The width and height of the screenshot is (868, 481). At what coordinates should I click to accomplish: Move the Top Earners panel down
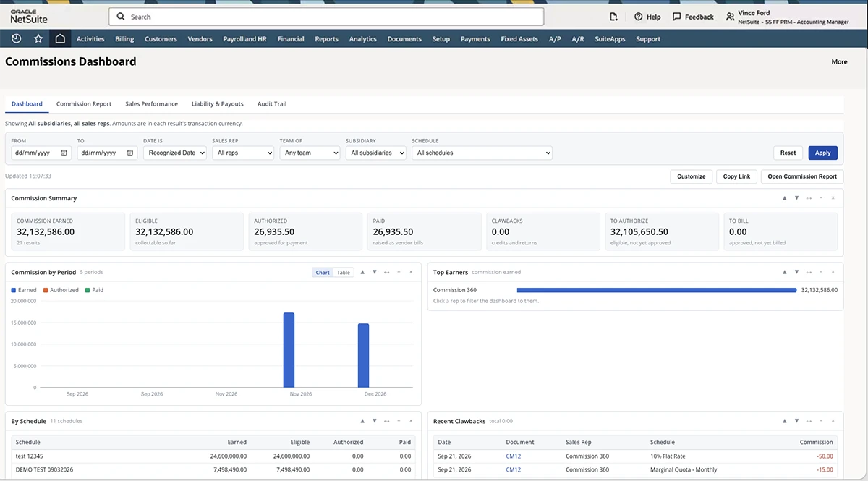[796, 272]
